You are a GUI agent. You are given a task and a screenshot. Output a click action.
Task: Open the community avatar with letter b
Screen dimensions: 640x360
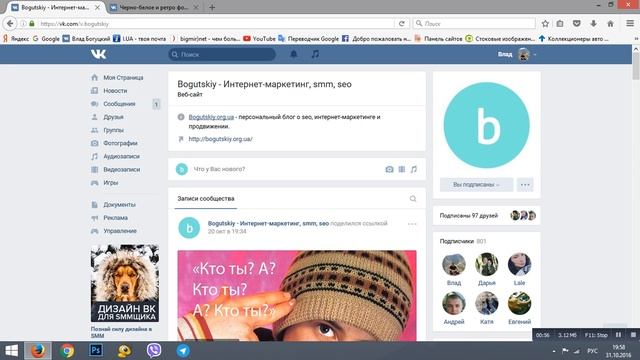pyautogui.click(x=487, y=125)
